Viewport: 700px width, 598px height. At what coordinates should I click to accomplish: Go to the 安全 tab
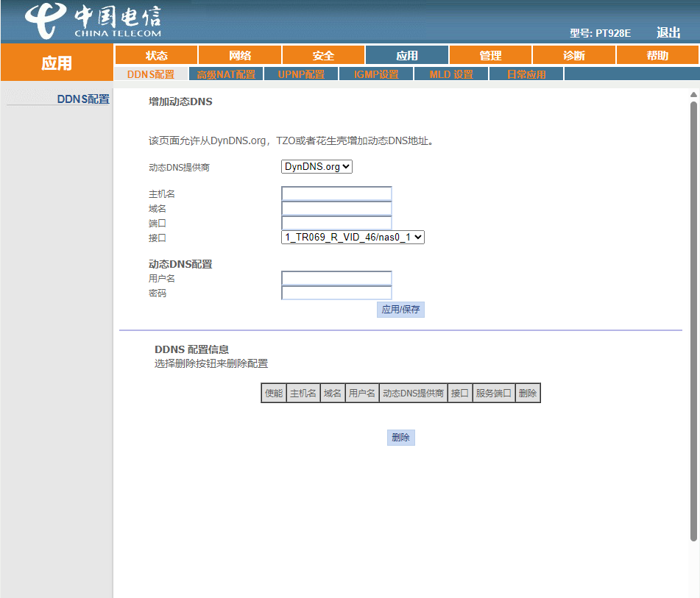(x=323, y=54)
